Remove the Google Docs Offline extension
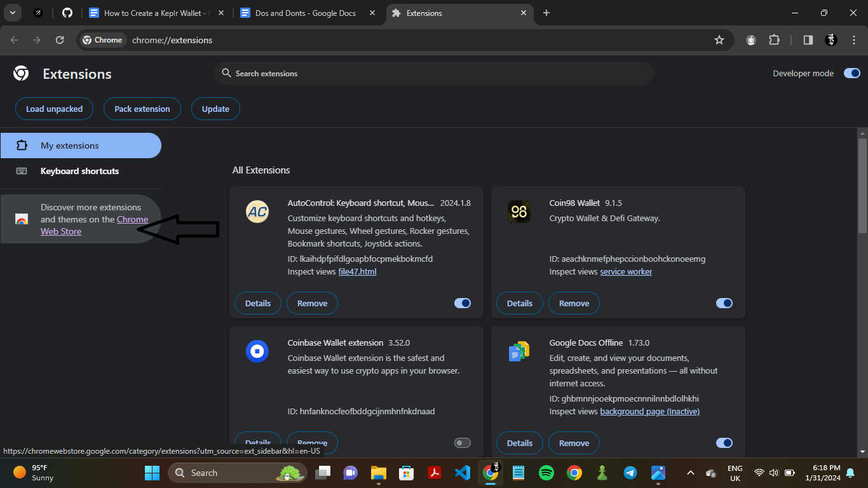The height and width of the screenshot is (488, 868). [574, 443]
